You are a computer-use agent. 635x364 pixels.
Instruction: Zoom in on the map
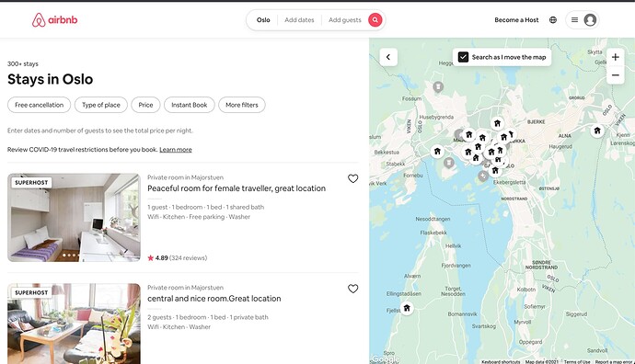click(615, 57)
